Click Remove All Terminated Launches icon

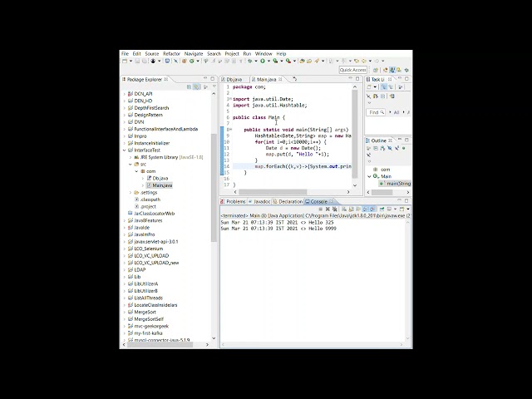334,209
